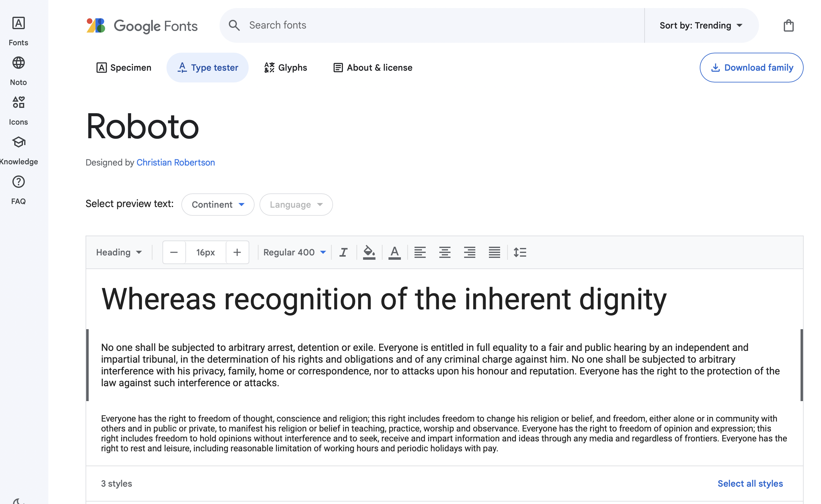
Task: Switch to the Specimen tab
Action: [124, 68]
